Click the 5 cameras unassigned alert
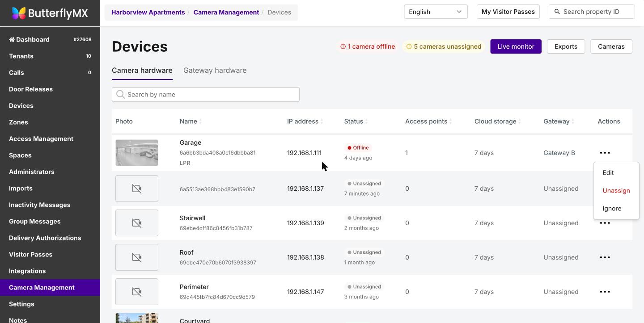Screen dimensions: 644x323 444,46
